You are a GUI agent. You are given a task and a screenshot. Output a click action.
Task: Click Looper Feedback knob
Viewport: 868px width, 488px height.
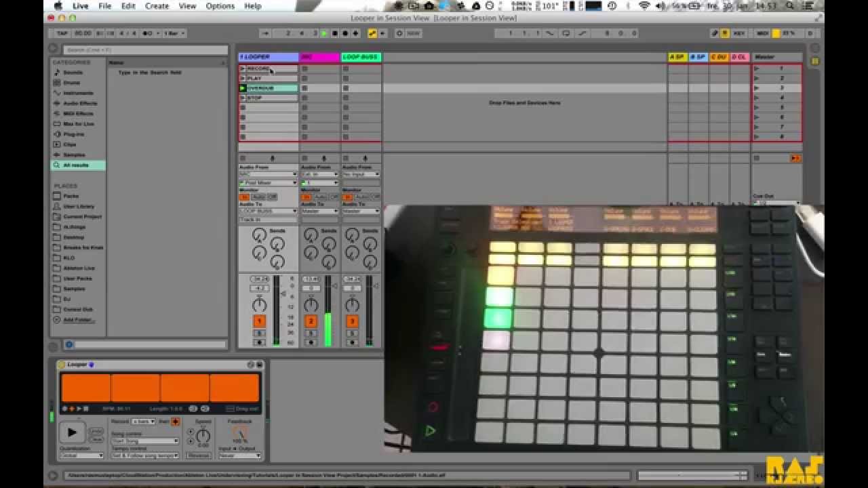tap(239, 434)
